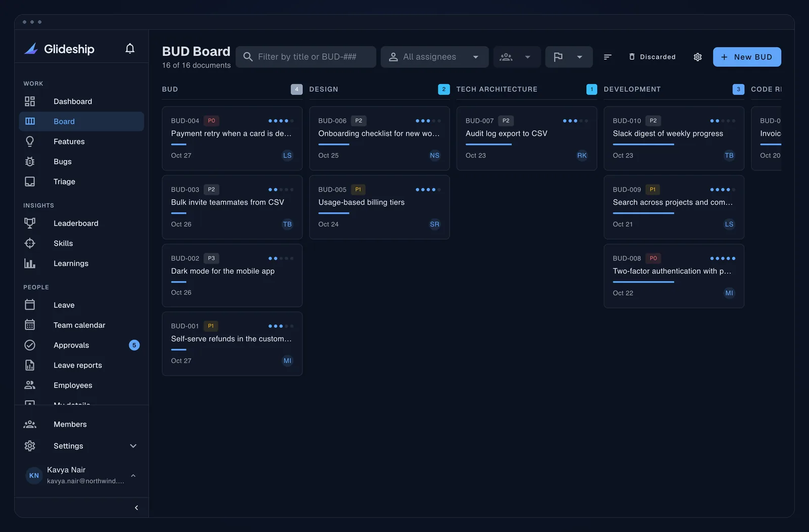Open card BUD-004 Payment retry
Viewport: 809px width, 532px height.
coord(232,138)
